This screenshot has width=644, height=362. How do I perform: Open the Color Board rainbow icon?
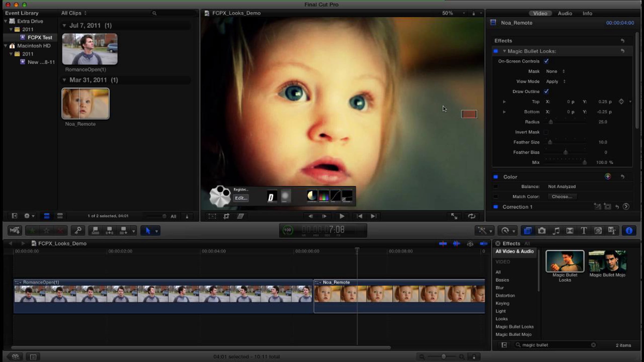tap(608, 176)
